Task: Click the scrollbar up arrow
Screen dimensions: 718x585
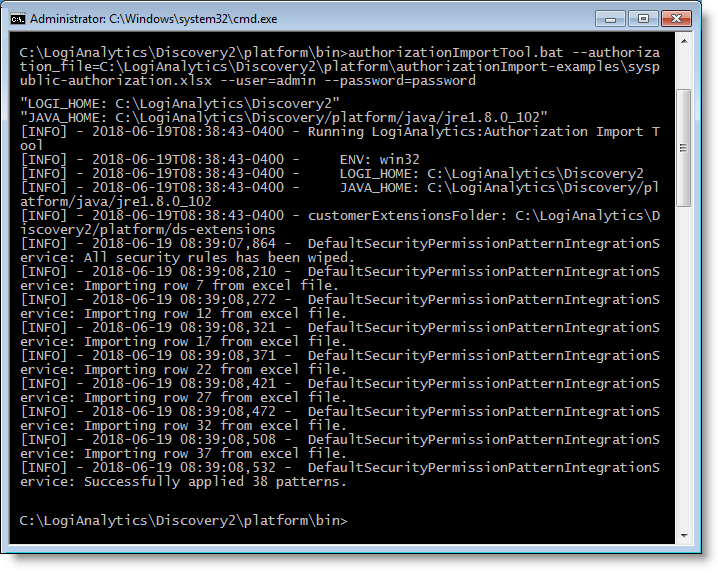Action: [x=684, y=41]
